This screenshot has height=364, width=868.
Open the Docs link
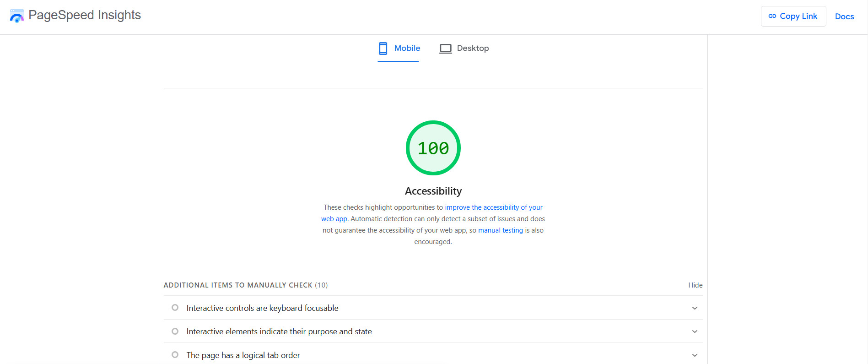844,16
